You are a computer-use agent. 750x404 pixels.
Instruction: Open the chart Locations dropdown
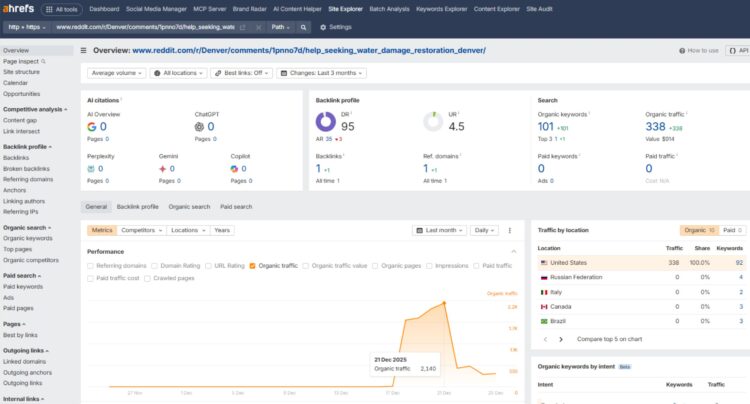(188, 230)
